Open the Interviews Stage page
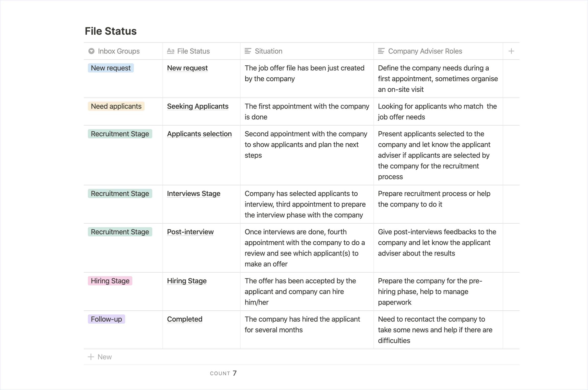Image resolution: width=588 pixels, height=390 pixels. 193,193
